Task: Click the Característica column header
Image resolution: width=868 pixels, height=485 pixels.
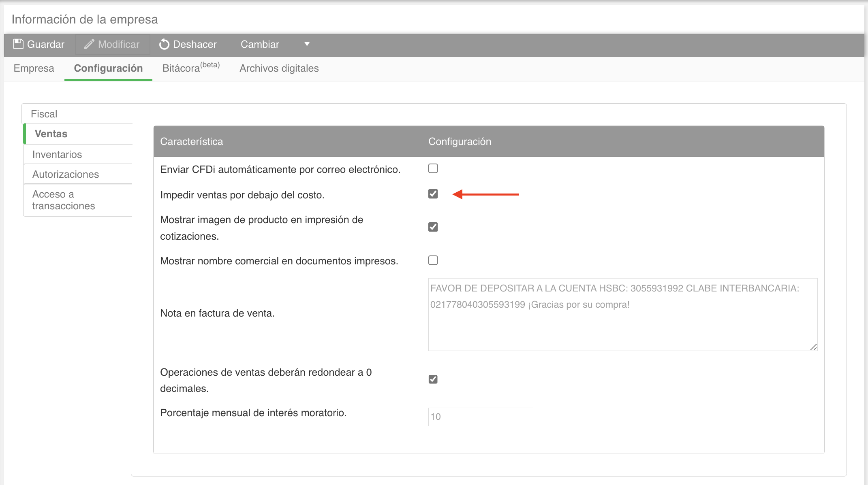Action: 288,141
